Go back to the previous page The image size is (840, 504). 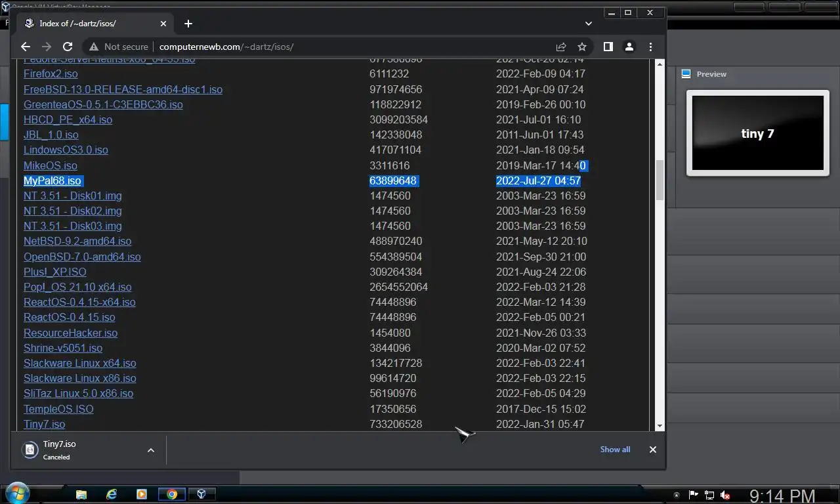pyautogui.click(x=26, y=47)
